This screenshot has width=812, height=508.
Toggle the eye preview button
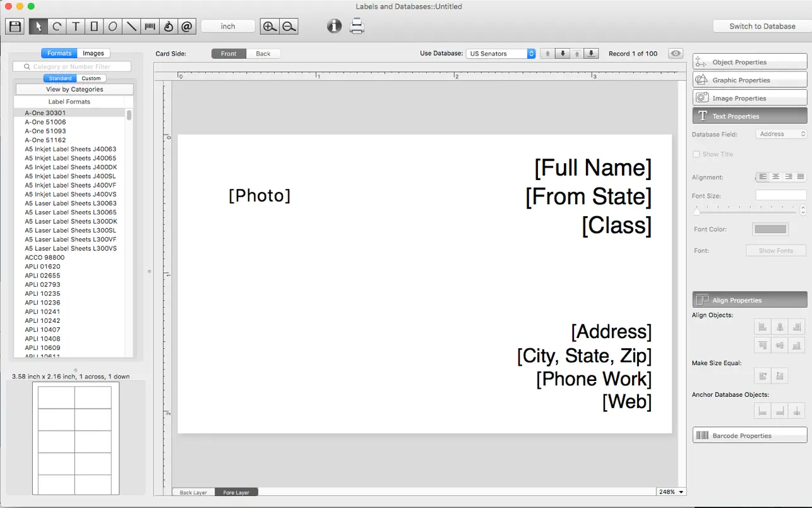676,54
